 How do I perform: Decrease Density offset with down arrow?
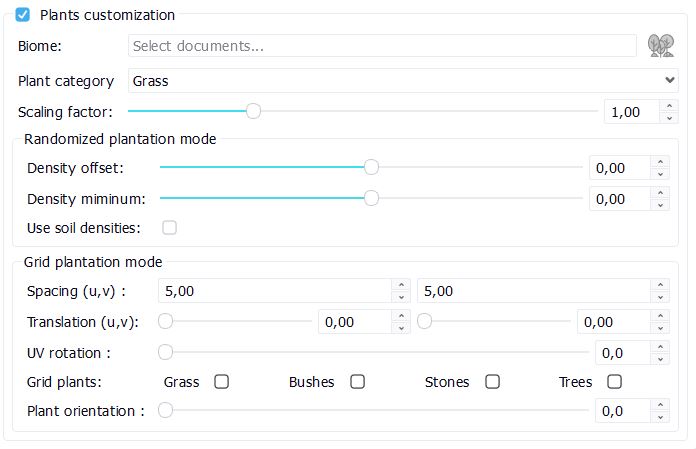pyautogui.click(x=660, y=174)
